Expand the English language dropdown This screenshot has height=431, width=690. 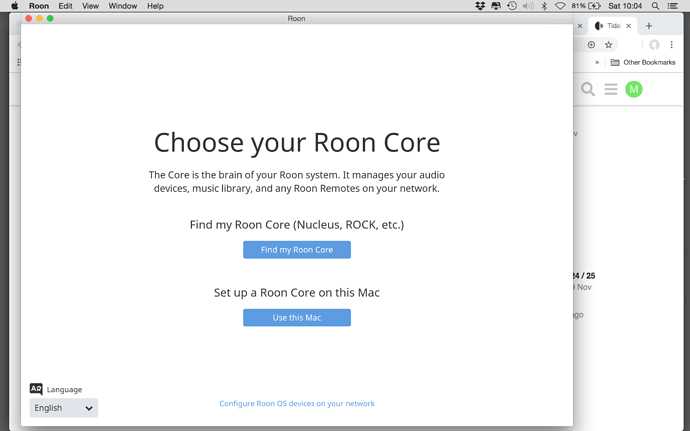(x=64, y=408)
